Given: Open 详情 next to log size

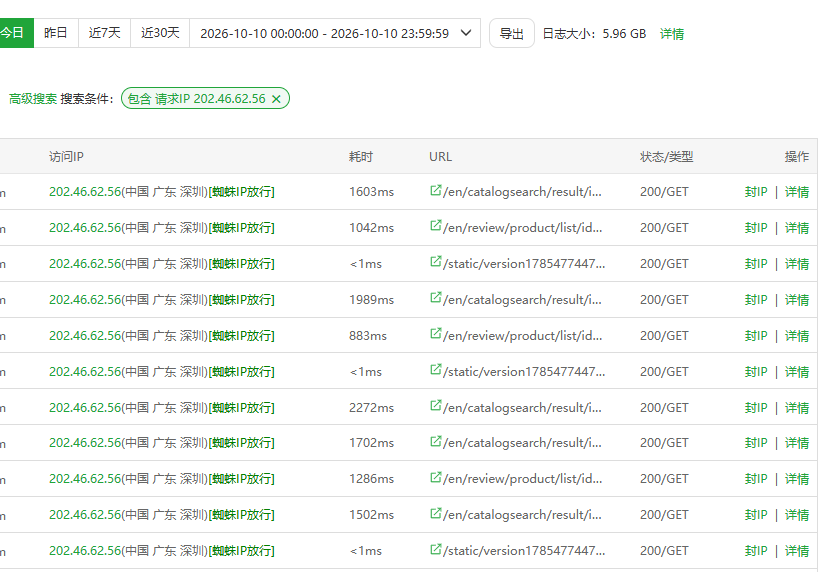Looking at the screenshot, I should click(x=672, y=34).
